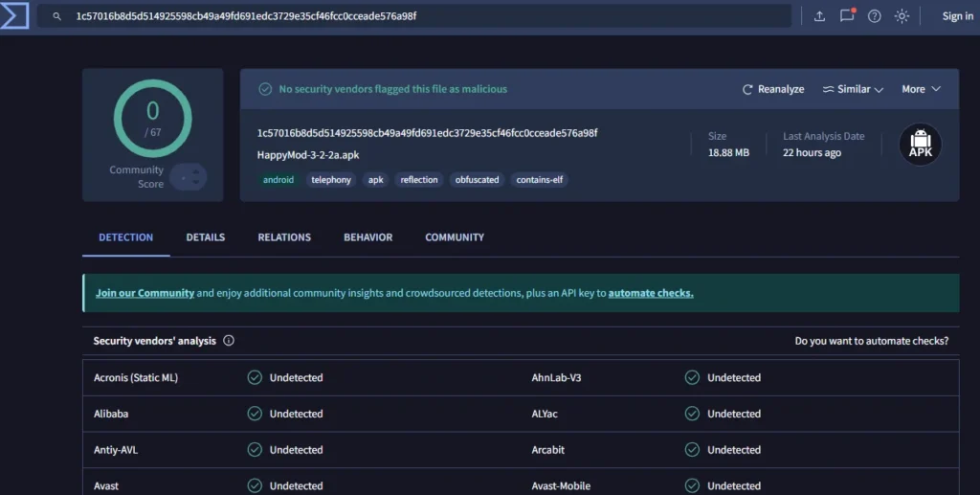
Task: Select the obfuscated tag
Action: click(477, 180)
